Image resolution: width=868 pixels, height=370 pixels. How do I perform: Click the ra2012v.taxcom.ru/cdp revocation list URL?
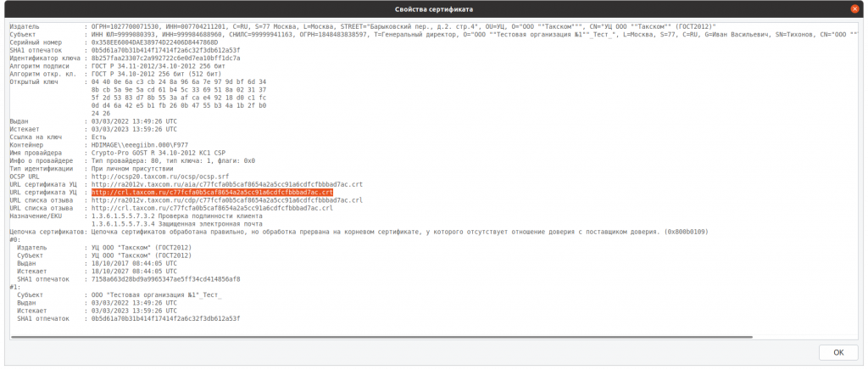tap(227, 199)
